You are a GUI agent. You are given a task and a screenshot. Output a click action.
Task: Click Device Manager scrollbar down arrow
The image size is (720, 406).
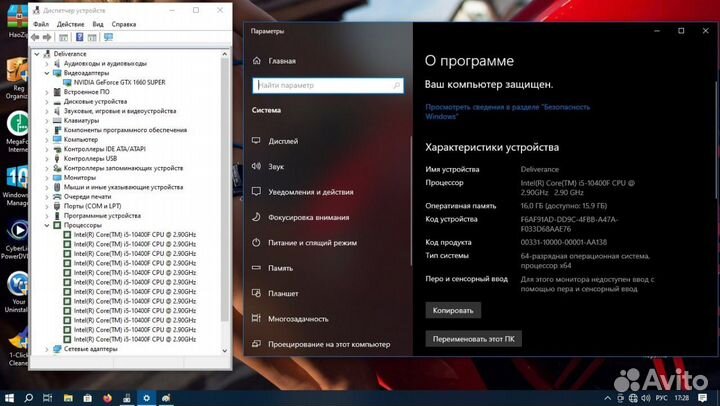tap(225, 350)
